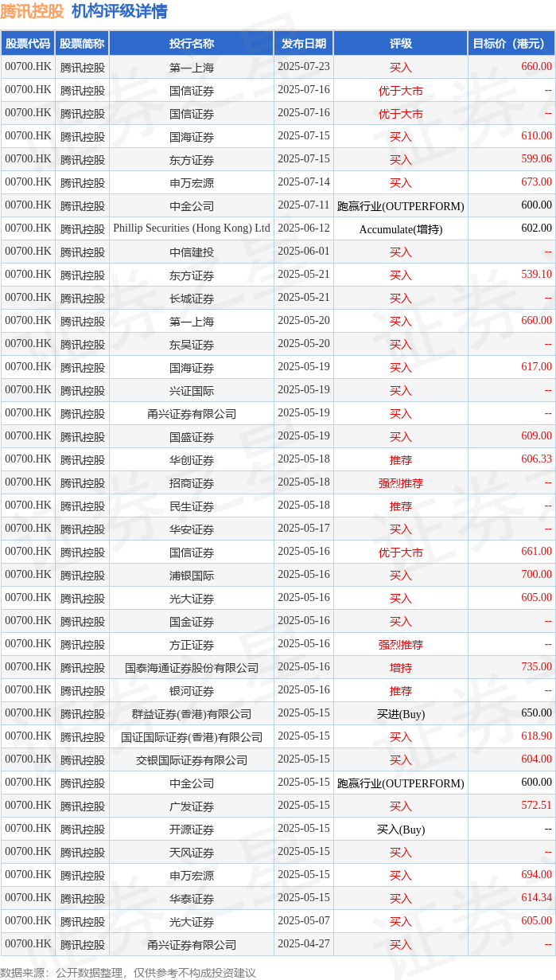Click the 股票简称 column header

tap(82, 44)
